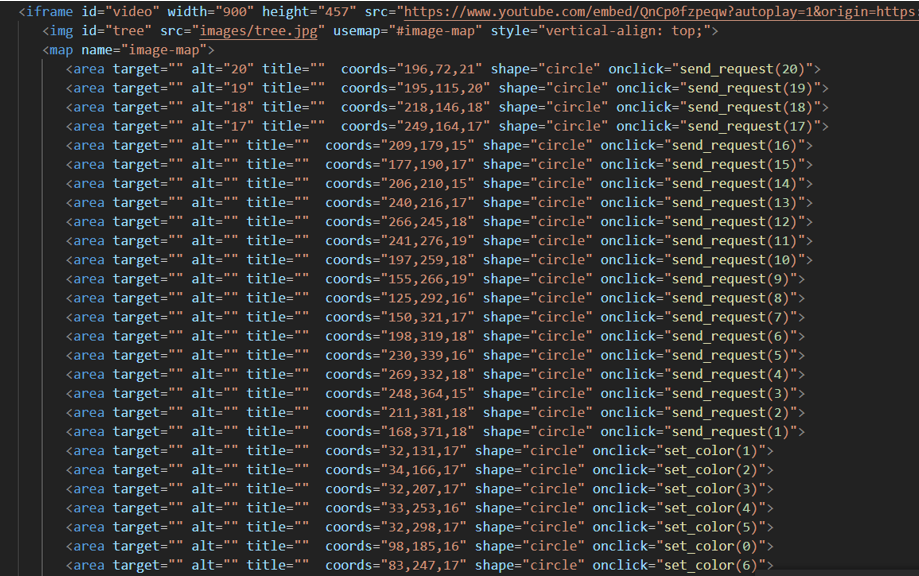Click the text send_request(4)
919x576 pixels.
pos(731,374)
